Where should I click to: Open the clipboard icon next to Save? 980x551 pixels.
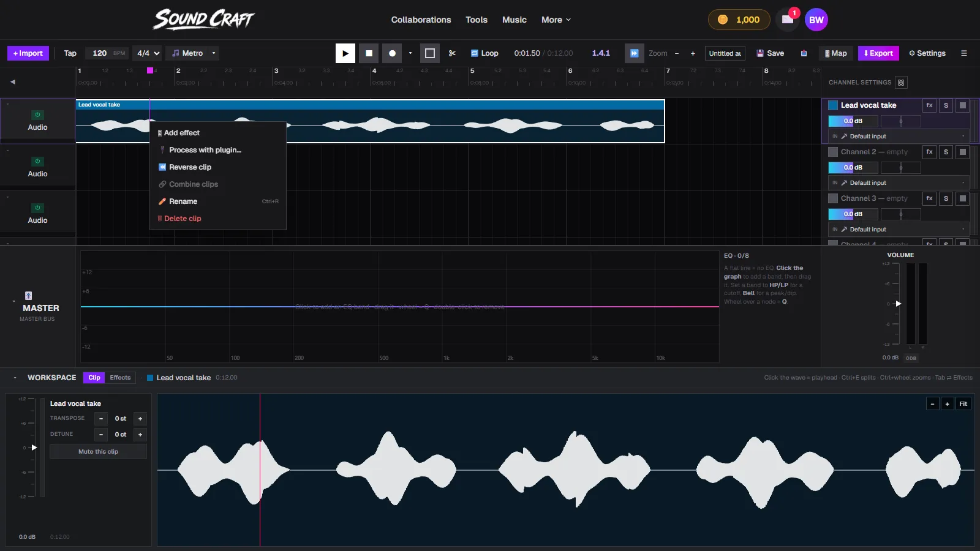click(x=804, y=53)
